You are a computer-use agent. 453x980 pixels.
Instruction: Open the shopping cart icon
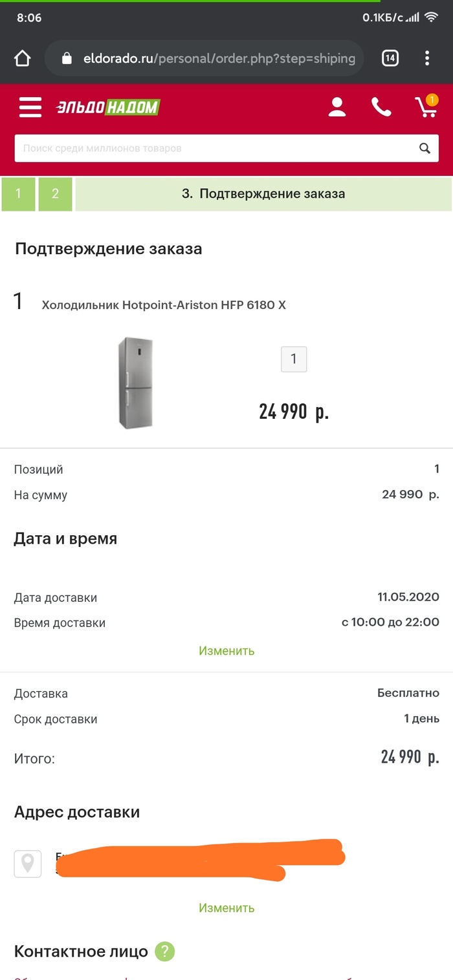pos(426,106)
